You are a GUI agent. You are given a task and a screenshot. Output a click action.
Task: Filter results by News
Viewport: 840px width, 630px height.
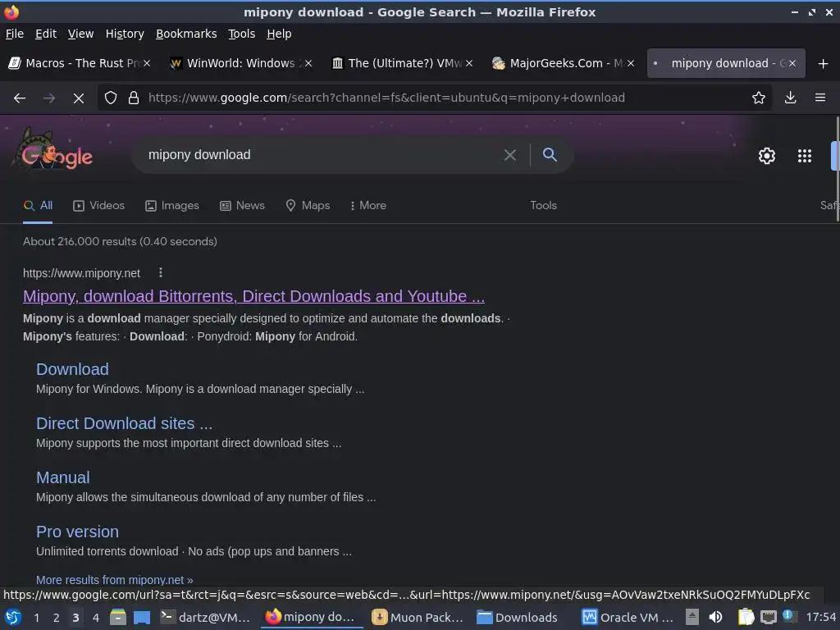(242, 206)
